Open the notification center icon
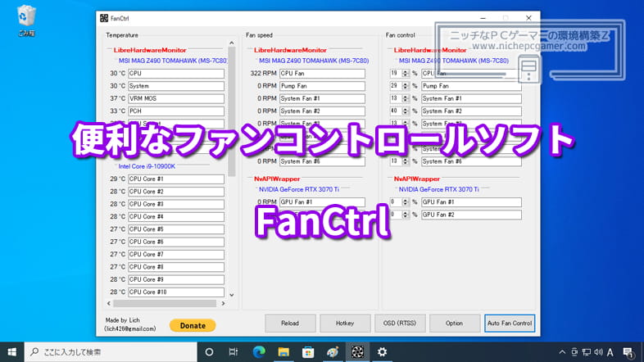The image size is (644, 362). (628, 351)
